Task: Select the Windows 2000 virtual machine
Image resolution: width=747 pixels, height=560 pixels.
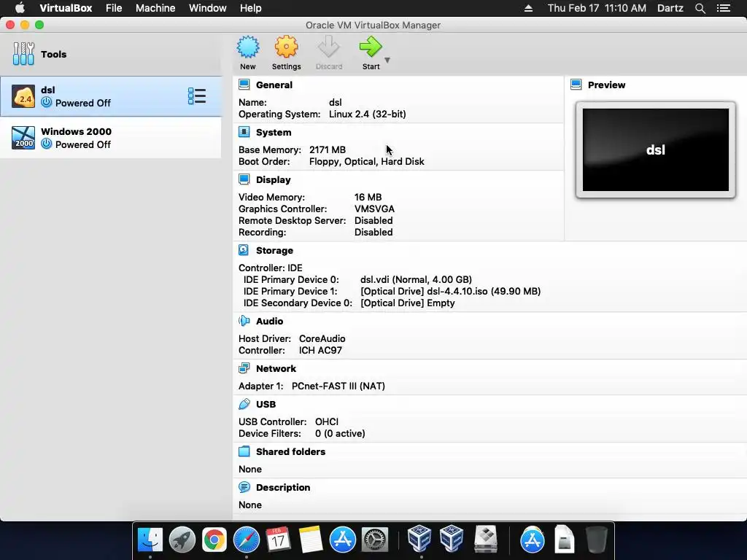Action: (111, 138)
